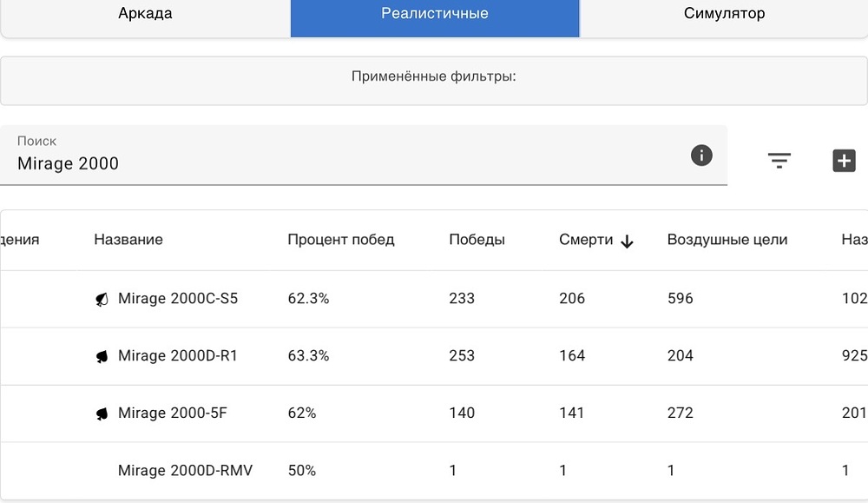
Task: Sort by the Смерти column header
Action: click(x=586, y=240)
